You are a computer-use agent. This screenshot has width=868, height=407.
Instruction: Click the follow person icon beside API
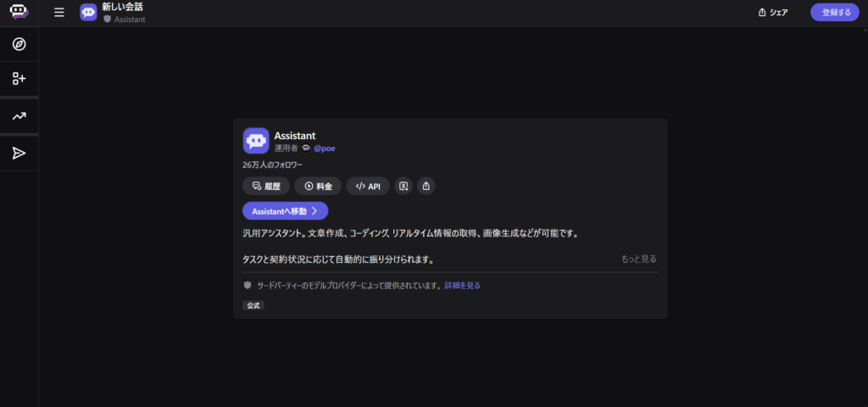click(x=403, y=186)
